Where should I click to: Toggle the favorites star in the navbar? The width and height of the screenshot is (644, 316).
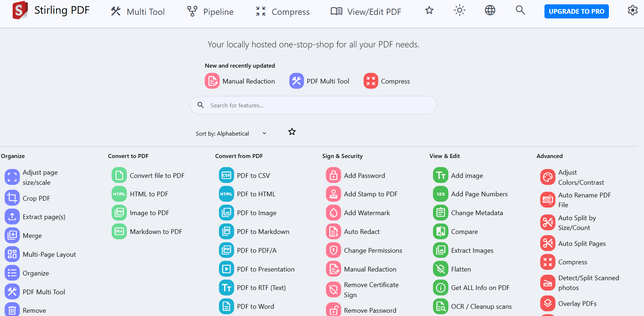429,10
